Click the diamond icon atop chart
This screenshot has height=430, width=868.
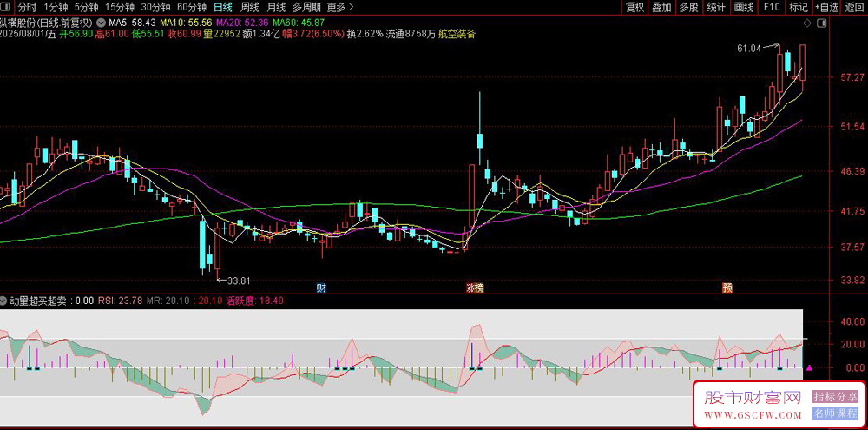click(x=807, y=23)
